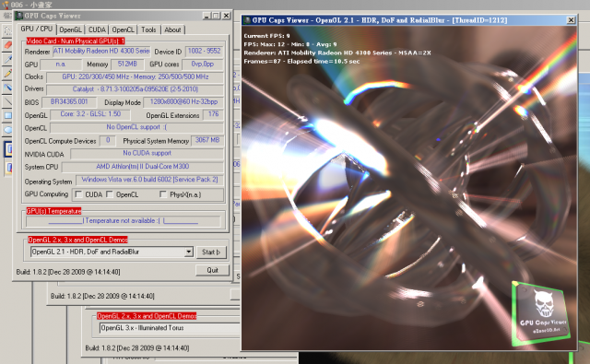Click the Physical System Memory field '3067 MB'
This screenshot has width=590, height=364.
pyautogui.click(x=207, y=141)
